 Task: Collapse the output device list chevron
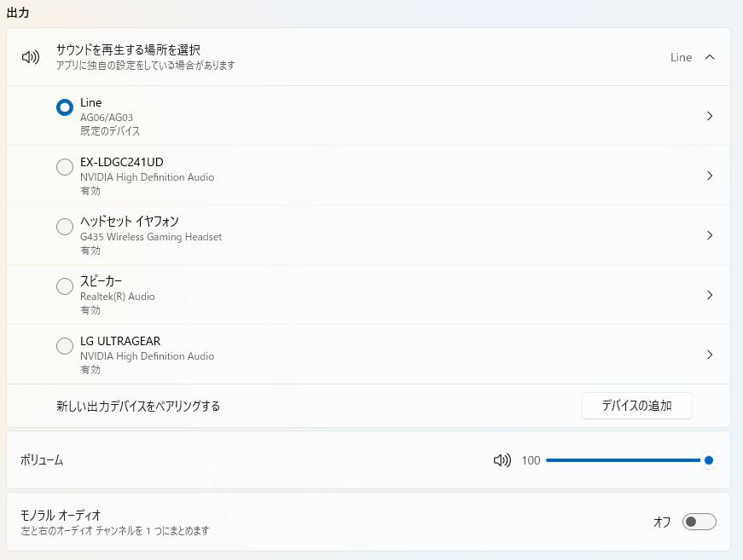pos(709,57)
